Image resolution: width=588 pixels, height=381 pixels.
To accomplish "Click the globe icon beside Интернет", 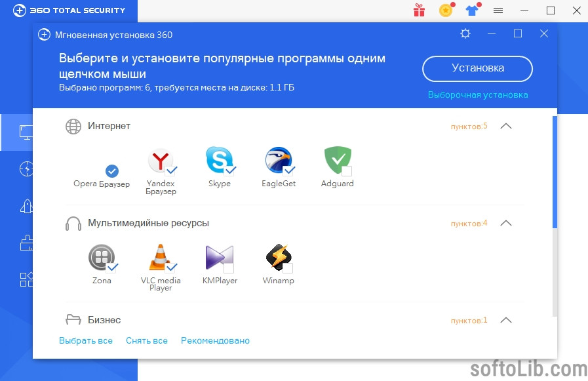I will pos(73,127).
